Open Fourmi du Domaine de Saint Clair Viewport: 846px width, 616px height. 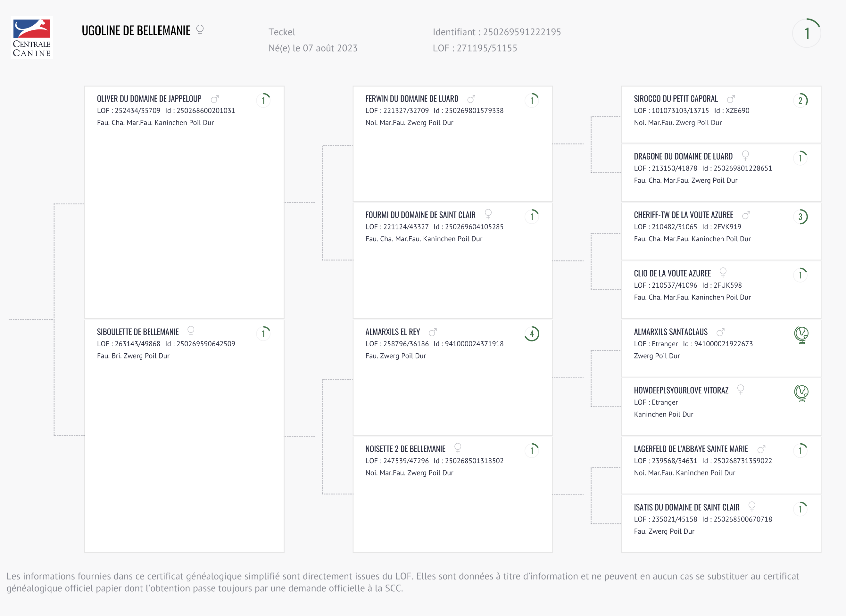coord(420,215)
